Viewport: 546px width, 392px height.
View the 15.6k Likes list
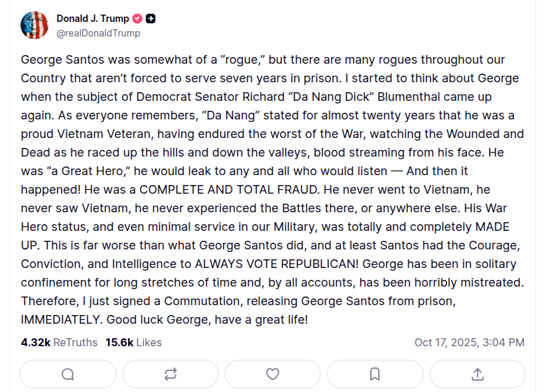(x=133, y=342)
